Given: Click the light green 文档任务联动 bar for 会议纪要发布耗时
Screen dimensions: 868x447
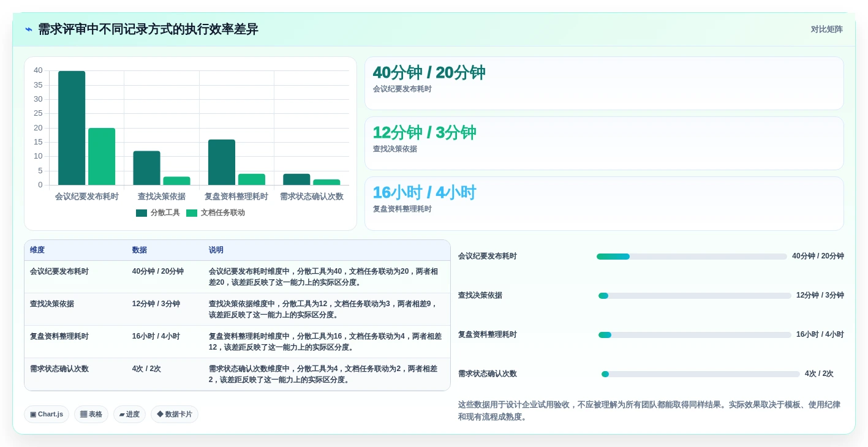Looking at the screenshot, I should point(102,157).
